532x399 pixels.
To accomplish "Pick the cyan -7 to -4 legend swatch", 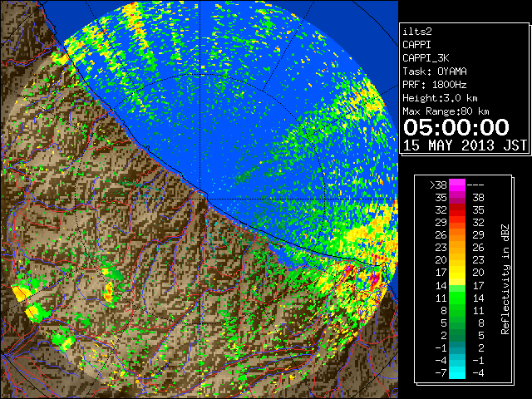I will [x=457, y=372].
